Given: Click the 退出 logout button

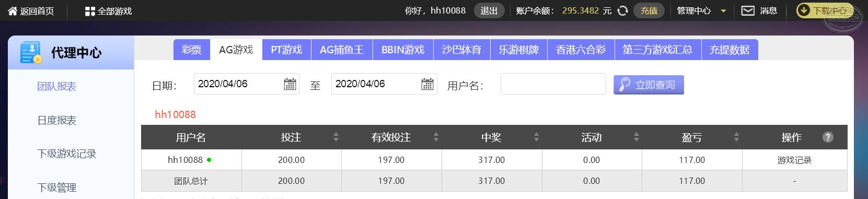Looking at the screenshot, I should pos(489,10).
